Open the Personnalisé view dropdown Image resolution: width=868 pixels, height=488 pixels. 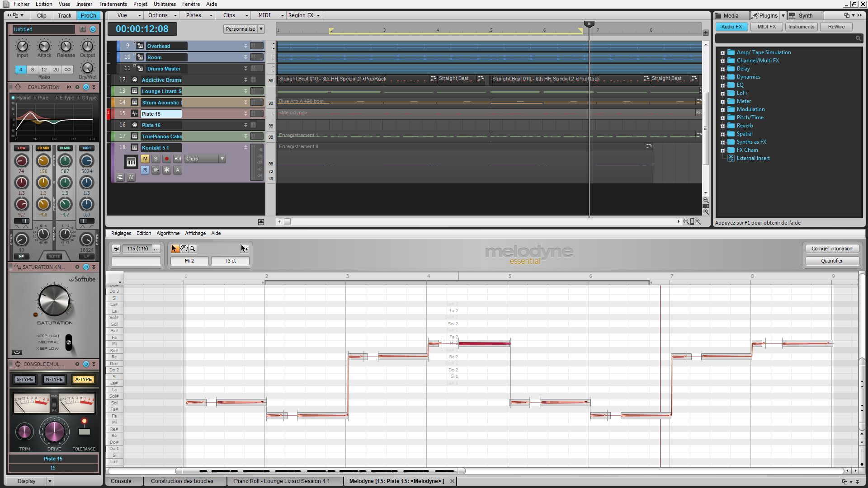[x=261, y=29]
